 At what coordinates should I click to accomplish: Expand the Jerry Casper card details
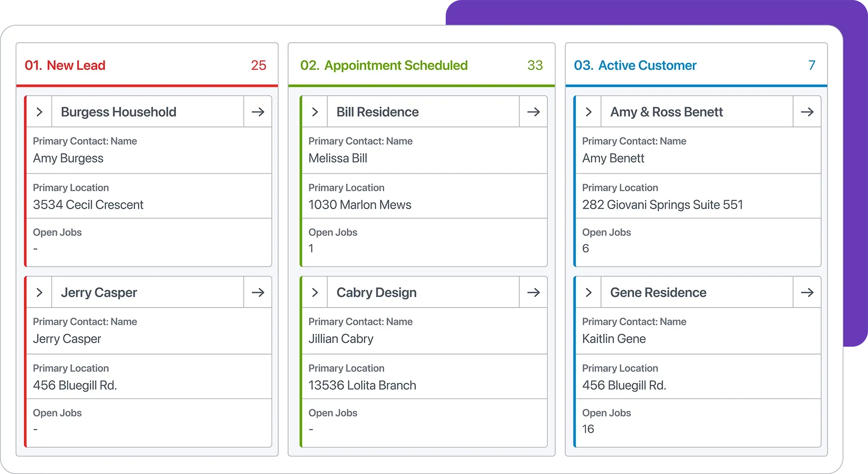(x=40, y=292)
